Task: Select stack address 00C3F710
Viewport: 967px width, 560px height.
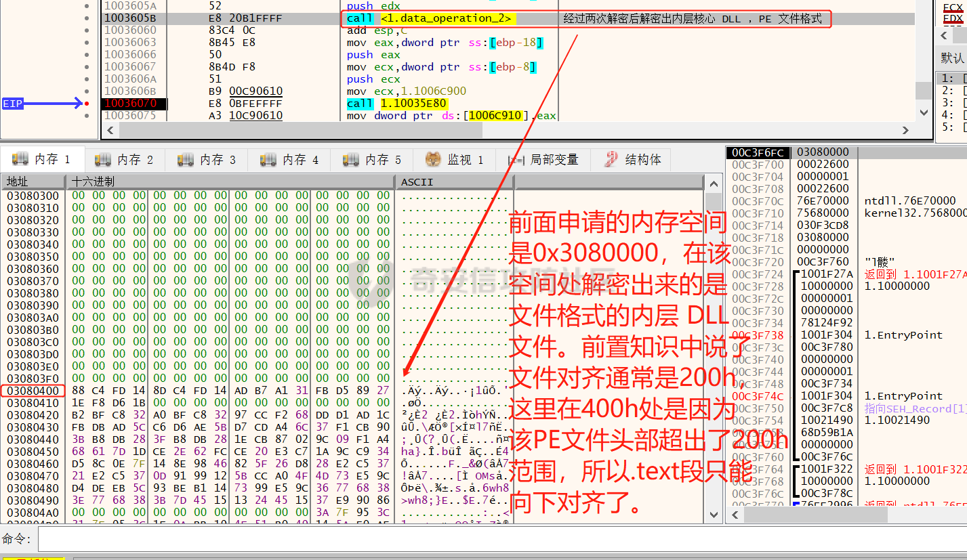Action: pos(758,213)
